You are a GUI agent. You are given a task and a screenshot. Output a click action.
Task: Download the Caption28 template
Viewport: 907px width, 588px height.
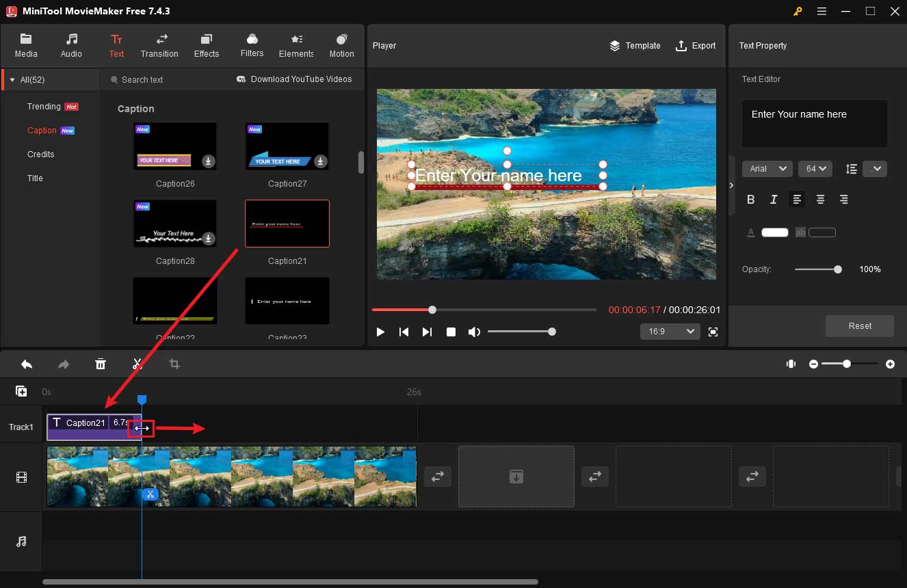tap(209, 239)
